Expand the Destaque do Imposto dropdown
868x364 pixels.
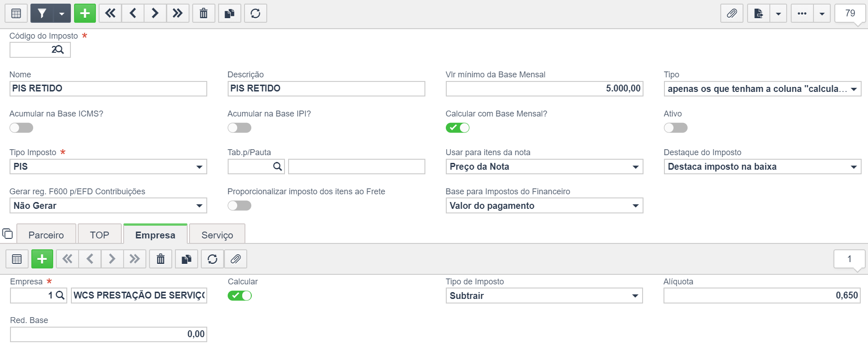pos(763,167)
